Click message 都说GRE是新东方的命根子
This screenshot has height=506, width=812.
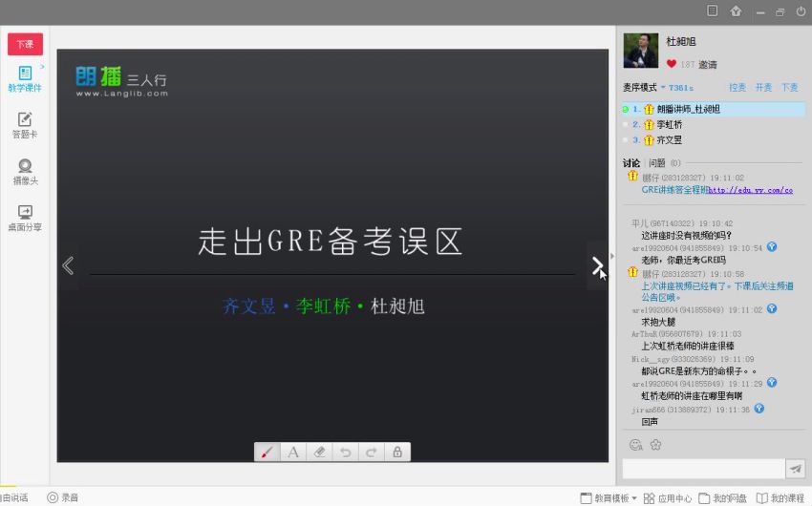699,371
